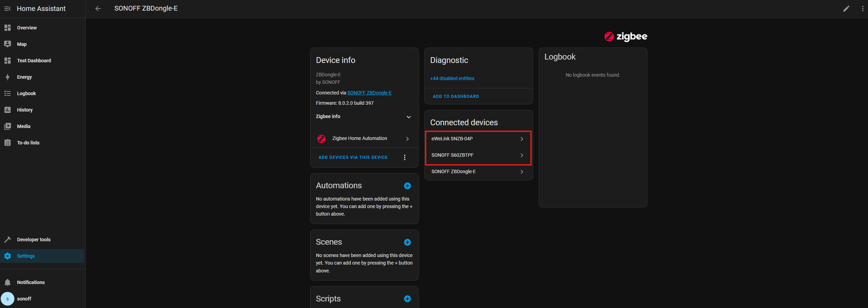The image size is (868, 308).
Task: Collapse the sidebar using the hamburger icon
Action: click(7, 9)
